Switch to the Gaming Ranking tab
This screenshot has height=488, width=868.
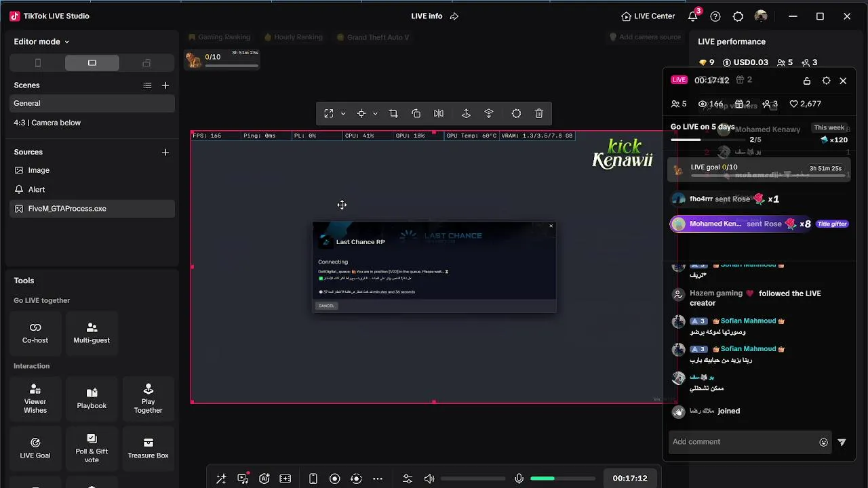(220, 37)
